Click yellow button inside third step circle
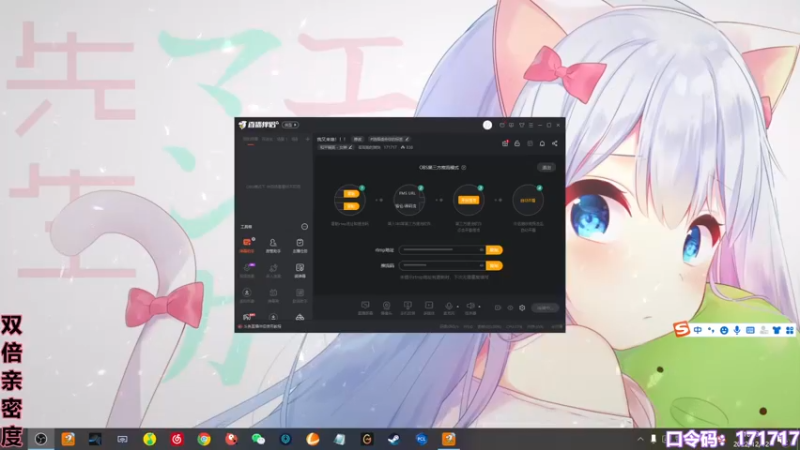Screen dimensions: 800x450 [x=468, y=200]
